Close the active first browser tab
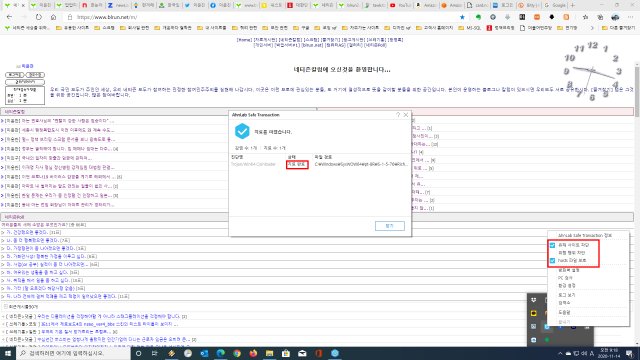The height and width of the screenshot is (360, 640). [x=23, y=5]
